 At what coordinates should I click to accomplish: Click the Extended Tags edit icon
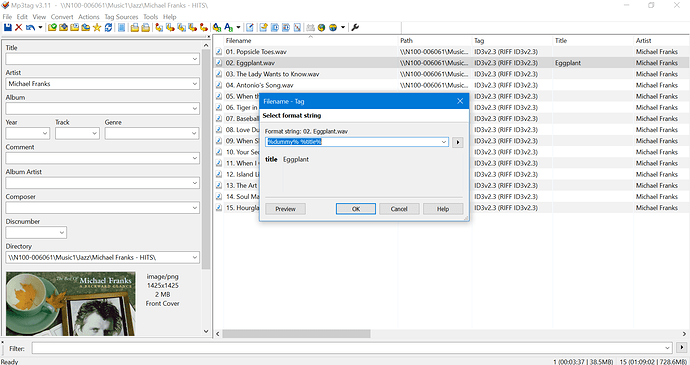(250, 27)
